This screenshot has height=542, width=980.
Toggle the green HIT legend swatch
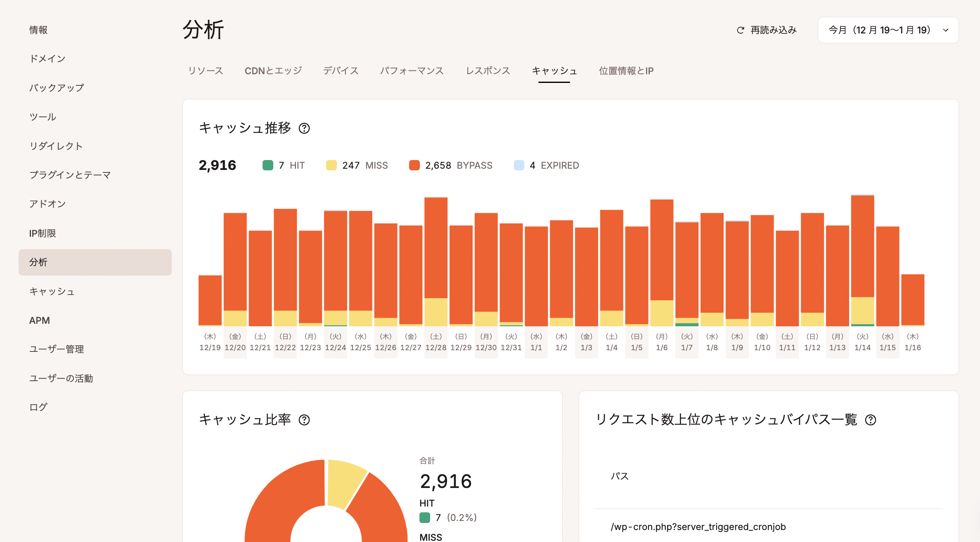point(268,165)
